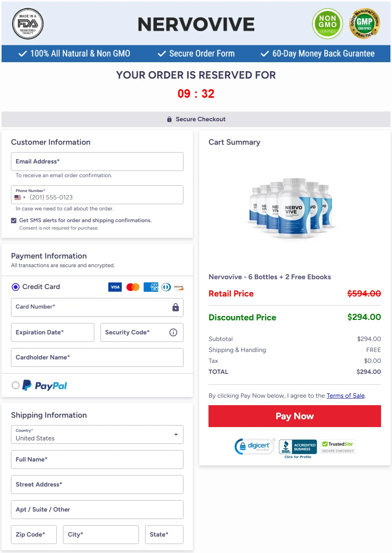The width and height of the screenshot is (392, 553).
Task: Choose PayPal as payment method
Action: 16,385
